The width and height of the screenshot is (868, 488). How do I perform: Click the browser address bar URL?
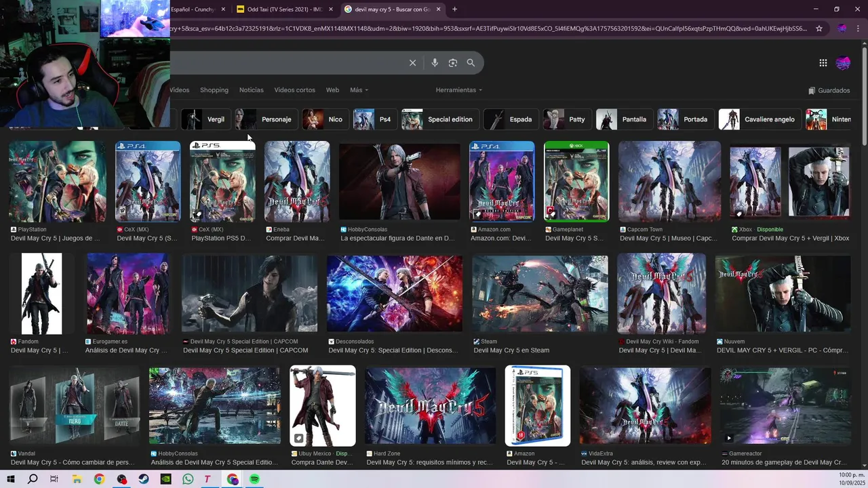tap(488, 28)
